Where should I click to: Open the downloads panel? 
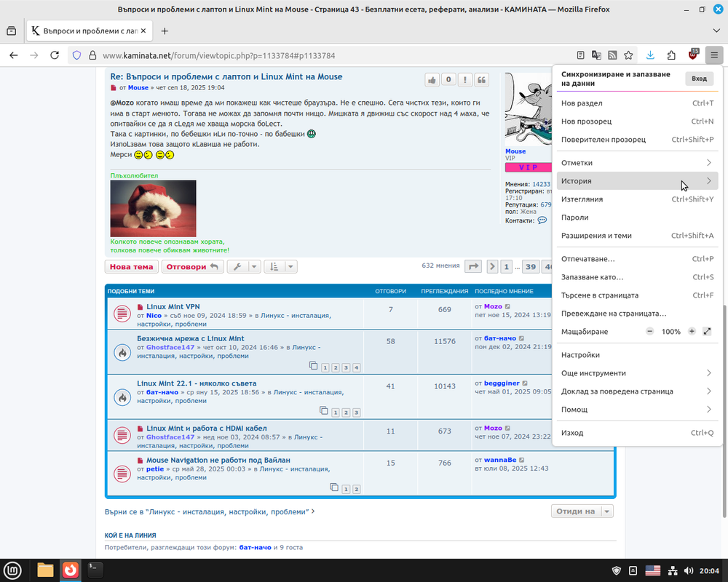tap(650, 55)
